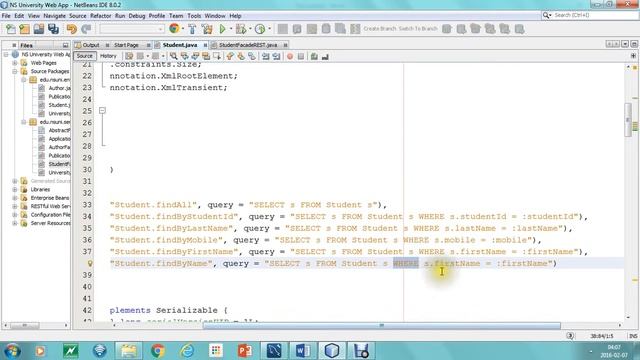640x360 pixels.
Task: Click the vertical editor scrollbar thumb
Action: (628, 120)
